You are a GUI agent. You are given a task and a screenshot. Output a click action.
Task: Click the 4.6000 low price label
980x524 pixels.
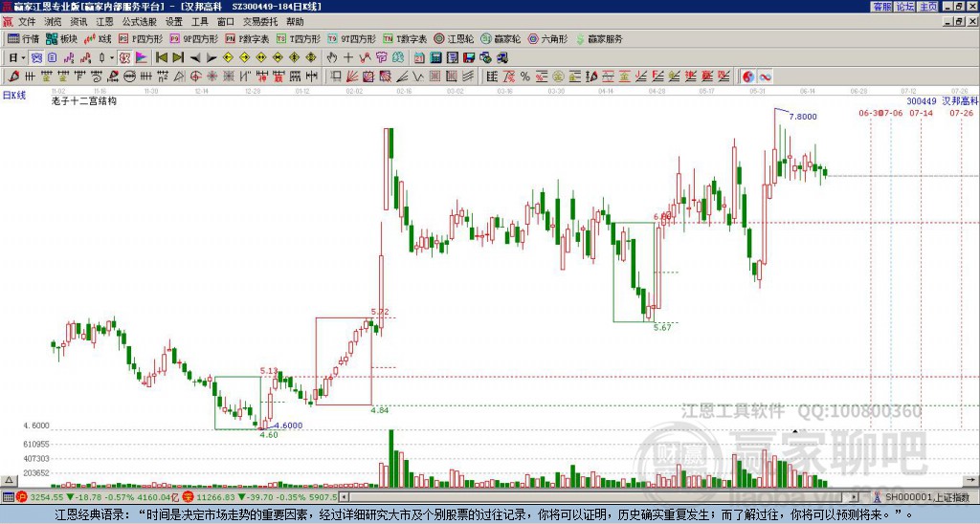pyautogui.click(x=288, y=426)
